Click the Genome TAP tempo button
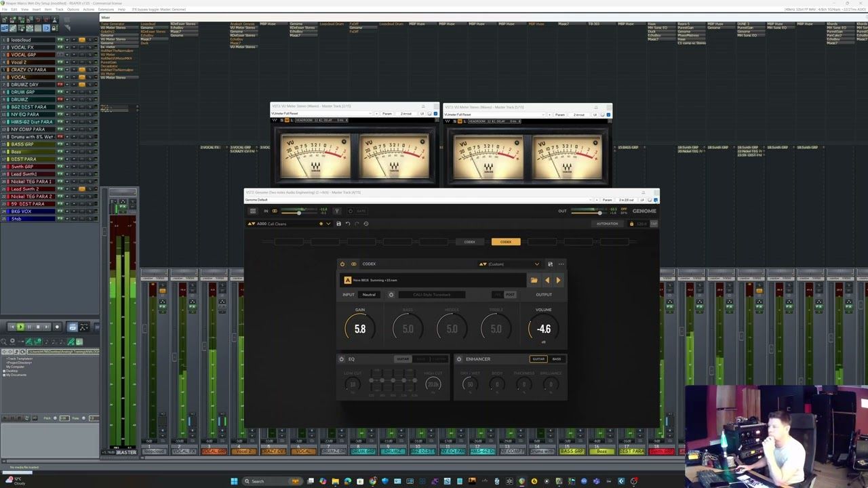Screen dimensions: 868x488 tap(654, 224)
